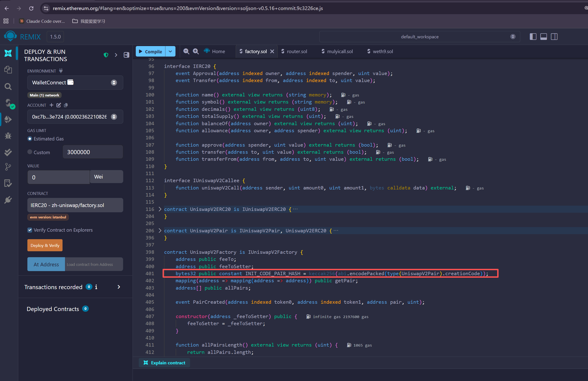
Task: Copy the account address icon
Action: [66, 105]
